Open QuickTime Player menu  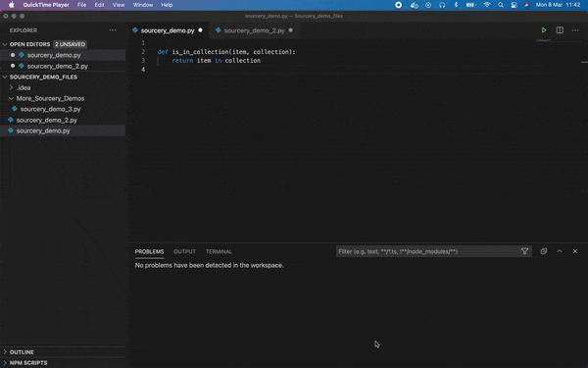point(46,5)
